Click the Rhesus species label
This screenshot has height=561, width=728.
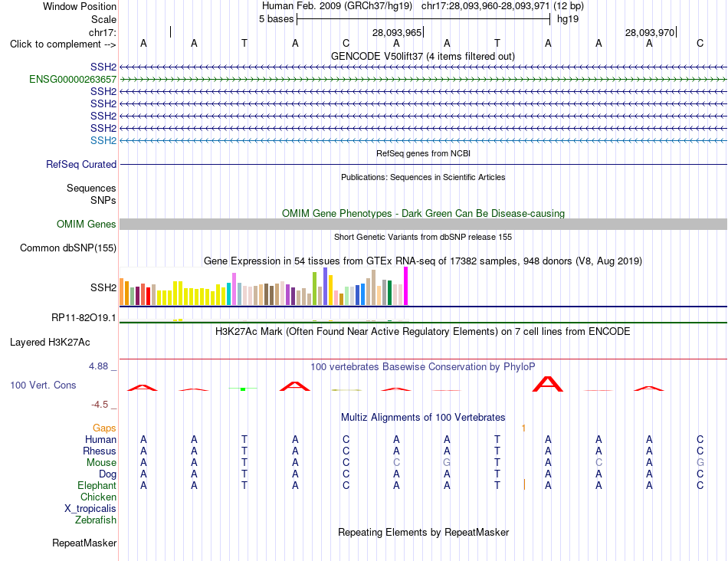(x=100, y=451)
